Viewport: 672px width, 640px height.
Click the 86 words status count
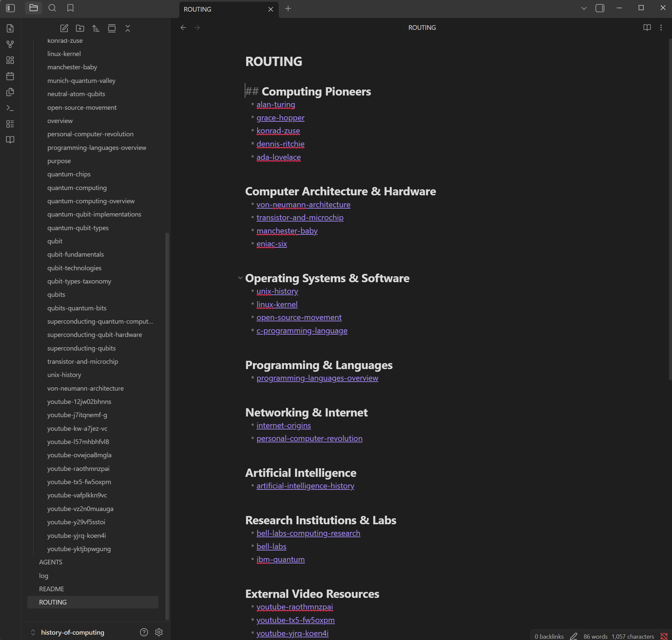[595, 636]
